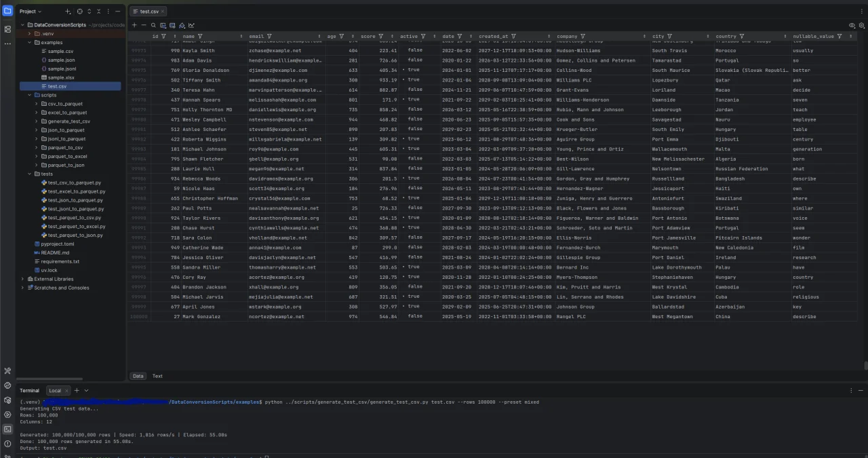Click the eye view options icon above table

point(852,25)
